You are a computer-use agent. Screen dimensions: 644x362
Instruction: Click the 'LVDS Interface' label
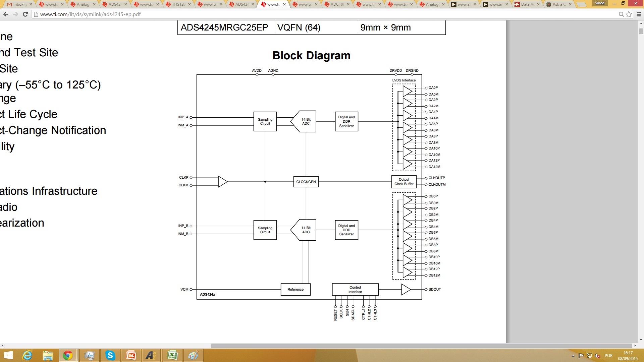(404, 80)
